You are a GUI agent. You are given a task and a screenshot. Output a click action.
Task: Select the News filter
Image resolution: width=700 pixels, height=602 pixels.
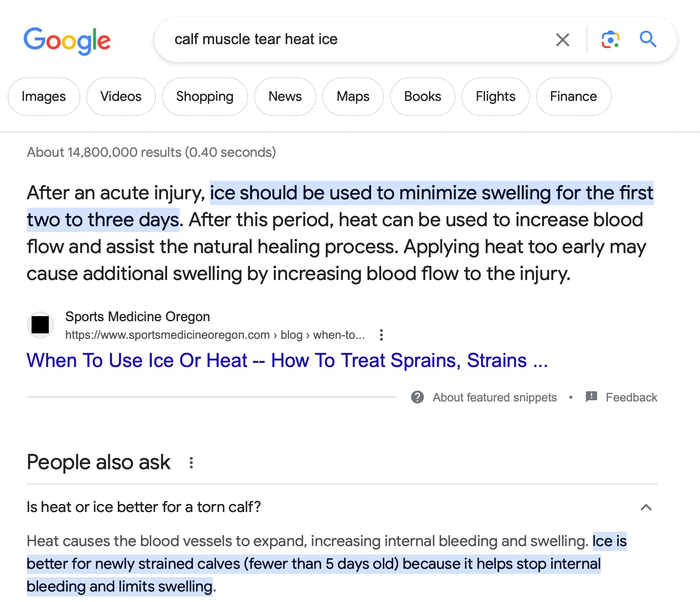285,97
